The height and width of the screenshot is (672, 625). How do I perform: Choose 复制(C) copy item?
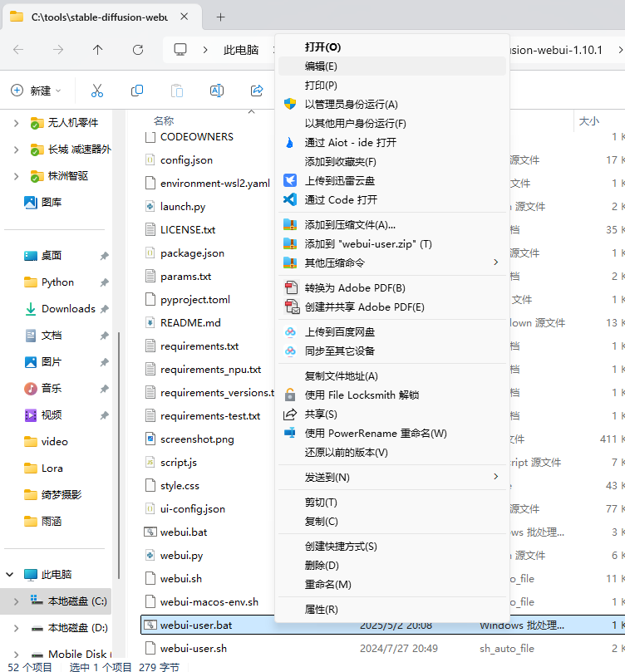click(391, 521)
